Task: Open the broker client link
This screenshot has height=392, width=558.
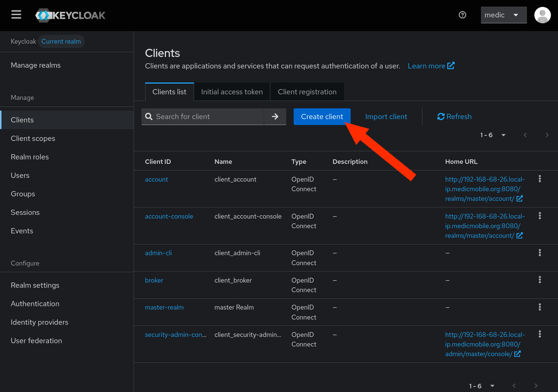Action: pyautogui.click(x=154, y=280)
